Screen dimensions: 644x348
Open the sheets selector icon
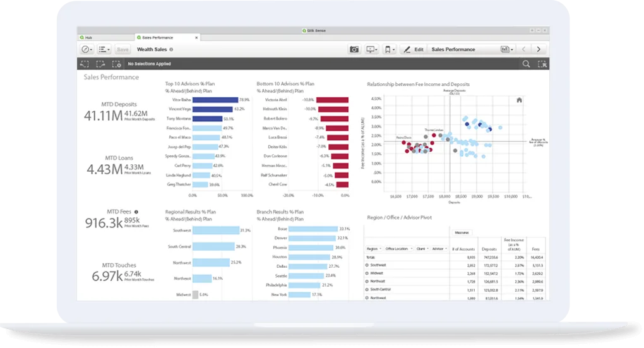point(506,49)
